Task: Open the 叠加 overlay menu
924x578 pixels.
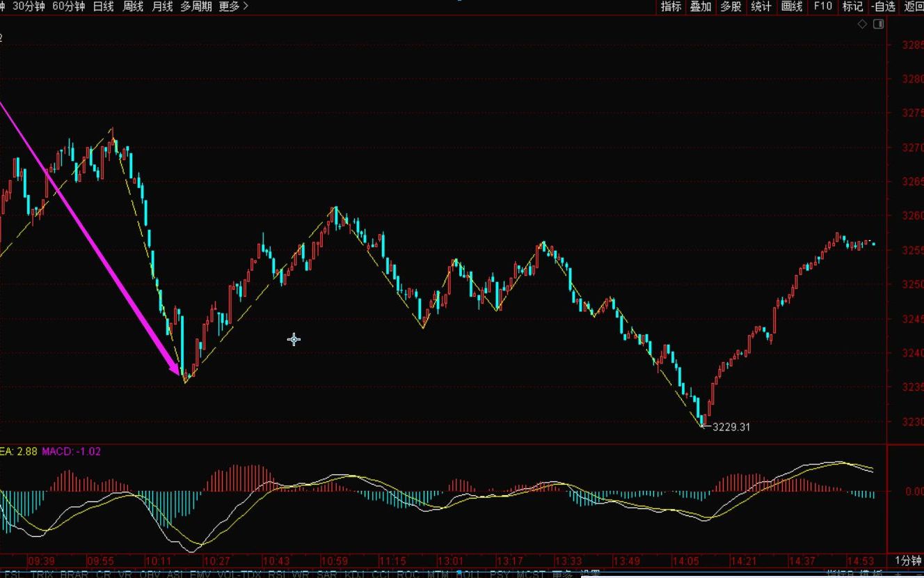Action: 701,6
